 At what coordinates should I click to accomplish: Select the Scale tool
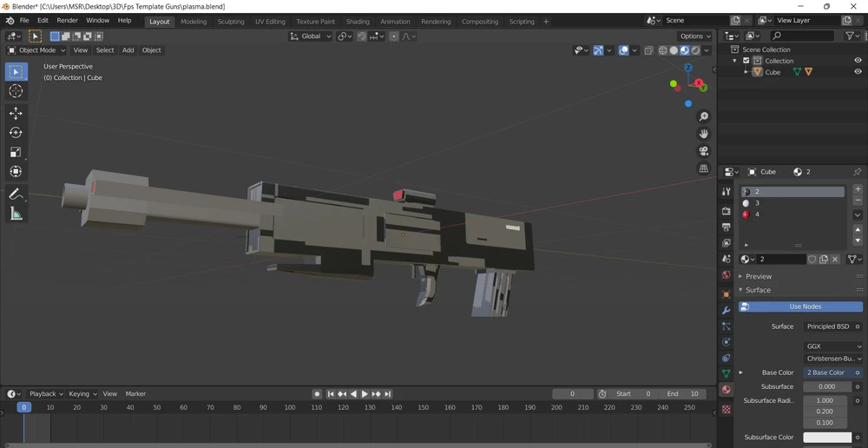click(x=16, y=152)
